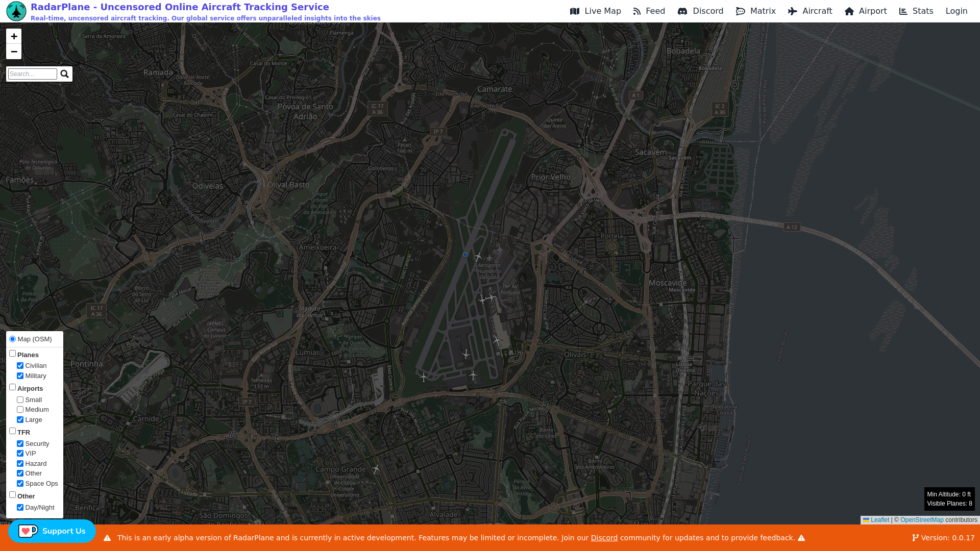Click the heart Support Us button

point(52,531)
